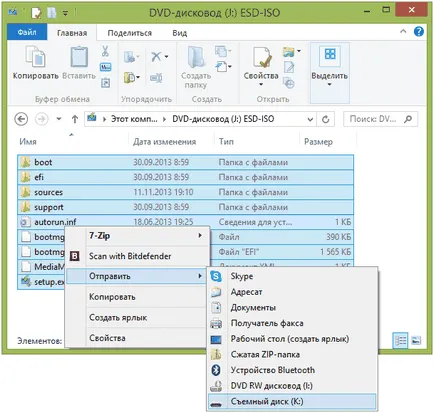The image size is (434, 413).
Task: Click the Up one level arrow
Action: coord(75,119)
